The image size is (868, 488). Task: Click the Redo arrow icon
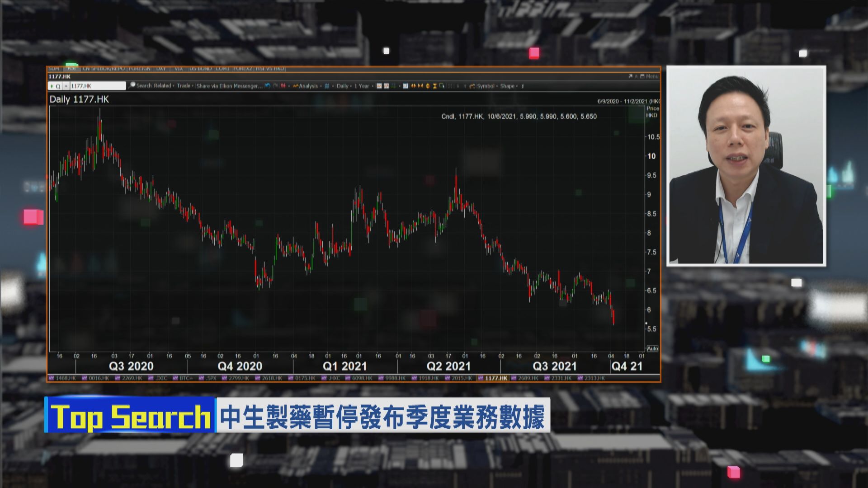click(x=274, y=86)
